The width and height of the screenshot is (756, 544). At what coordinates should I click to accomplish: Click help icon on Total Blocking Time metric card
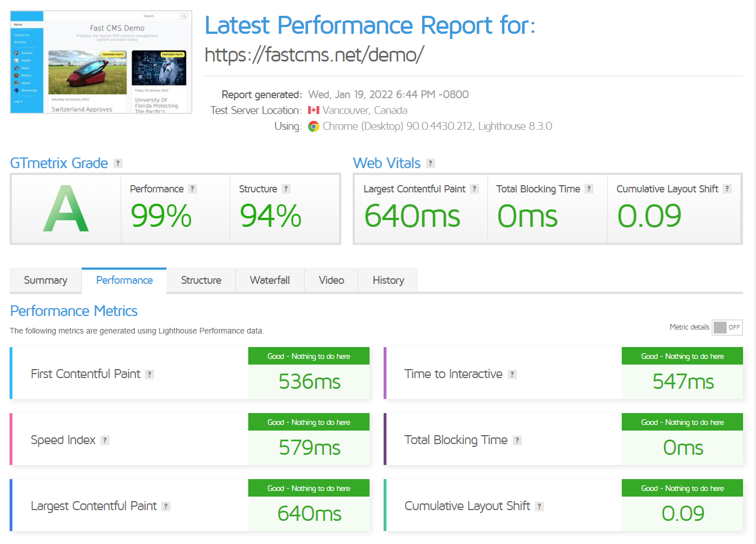(x=517, y=440)
